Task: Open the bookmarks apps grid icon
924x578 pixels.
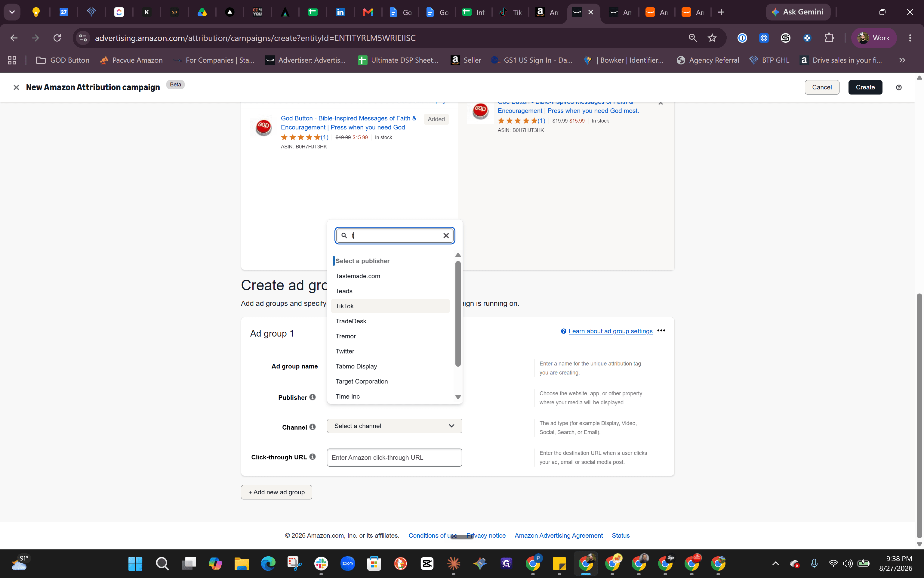Action: [x=12, y=60]
